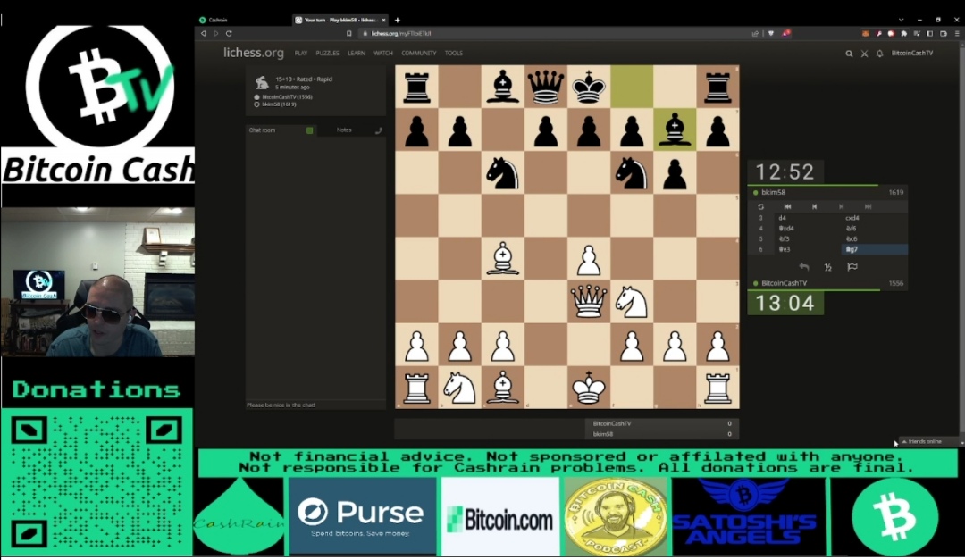Open the WATCH menu
965x560 pixels.
382,54
